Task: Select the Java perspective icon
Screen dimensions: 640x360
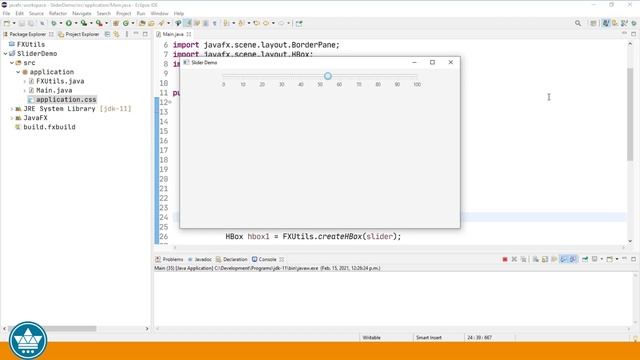Action: click(x=606, y=23)
